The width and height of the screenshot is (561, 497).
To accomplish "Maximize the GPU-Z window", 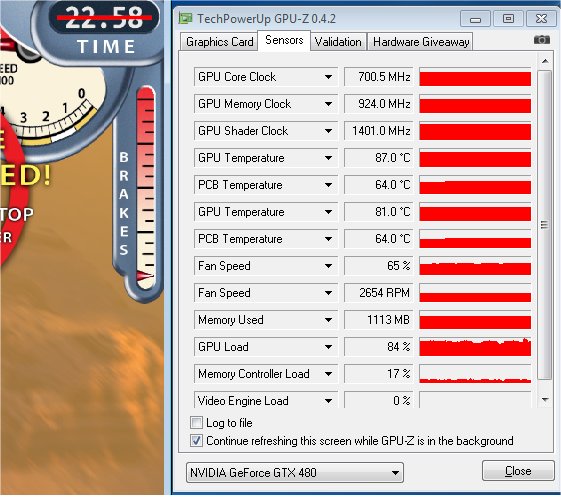I will [508, 19].
